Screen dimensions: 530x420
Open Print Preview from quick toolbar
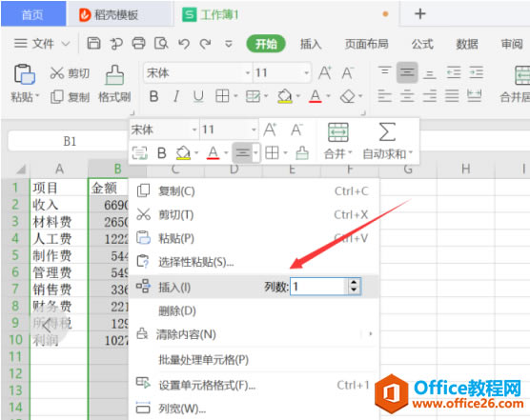(x=161, y=44)
